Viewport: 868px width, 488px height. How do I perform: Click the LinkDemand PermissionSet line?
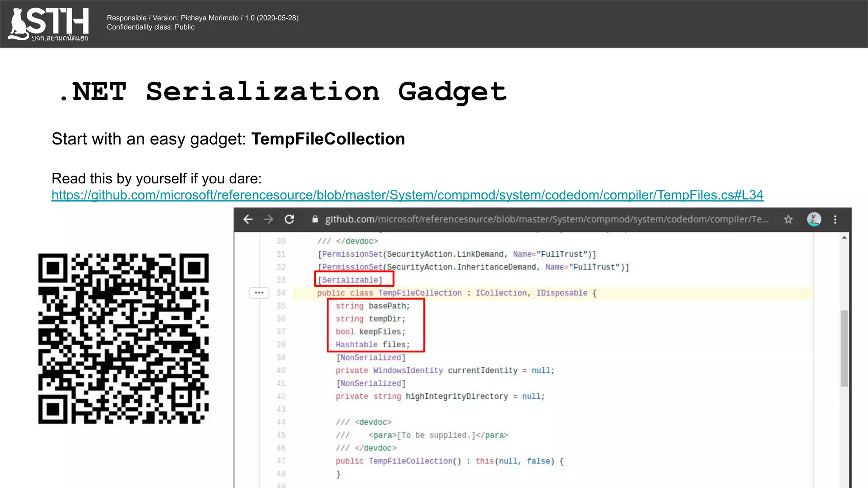tap(457, 254)
